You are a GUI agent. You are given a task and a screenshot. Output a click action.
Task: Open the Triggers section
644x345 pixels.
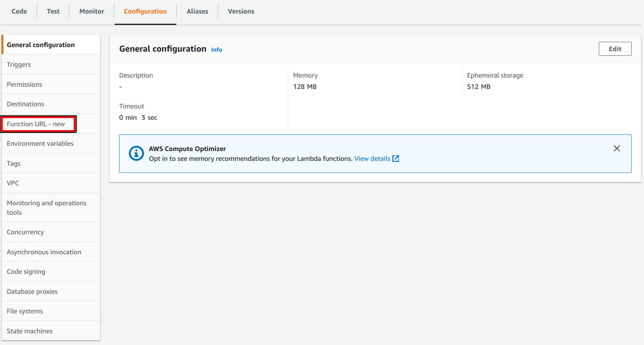[19, 64]
